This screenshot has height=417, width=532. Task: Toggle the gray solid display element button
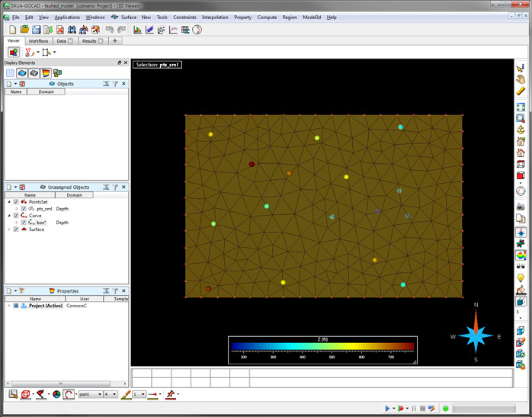pyautogui.click(x=34, y=73)
